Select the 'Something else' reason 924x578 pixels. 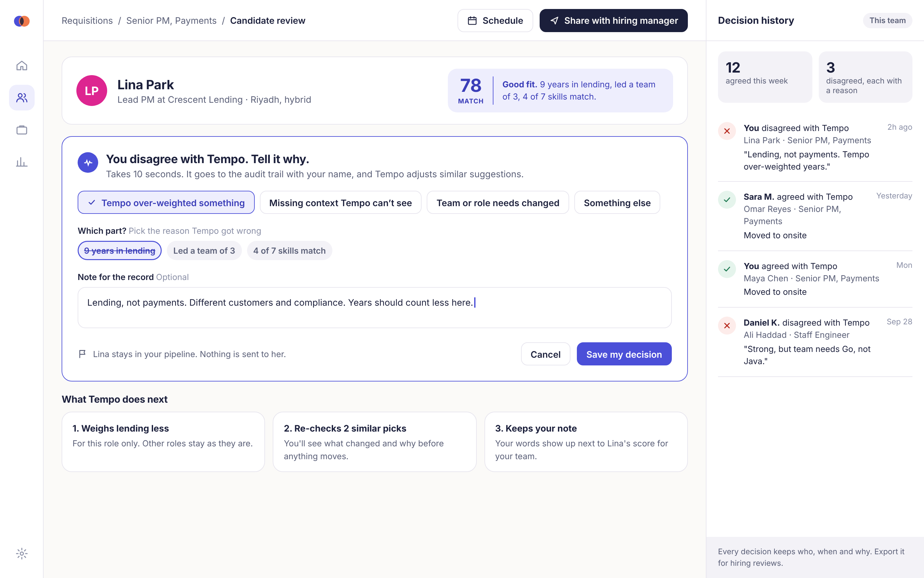(x=617, y=203)
